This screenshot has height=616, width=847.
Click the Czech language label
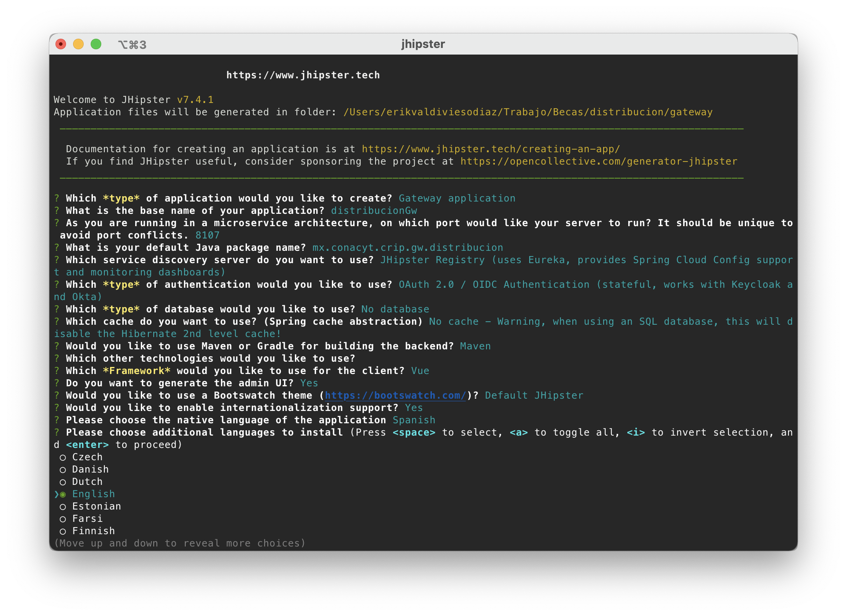[x=87, y=457]
